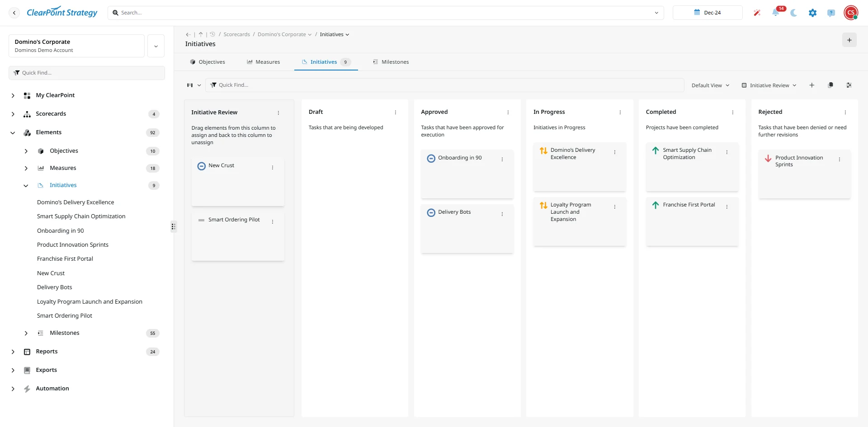Image resolution: width=868 pixels, height=427 pixels.
Task: Click the CS user avatar
Action: 851,12
